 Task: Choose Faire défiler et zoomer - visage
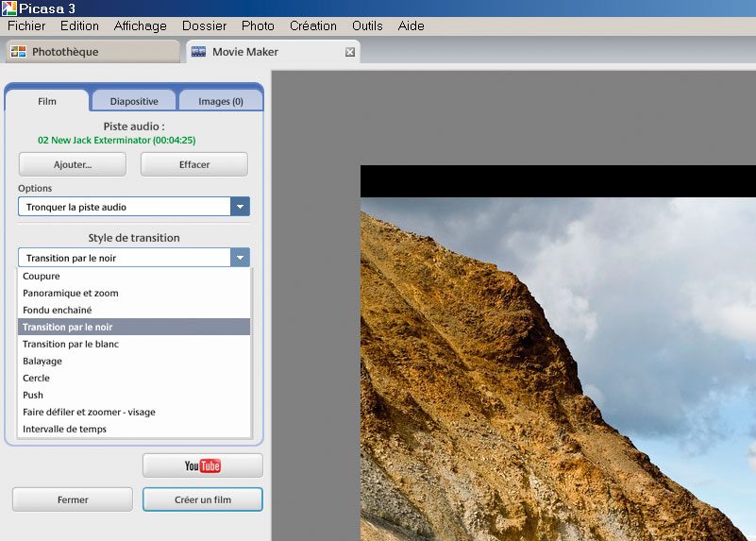134,412
